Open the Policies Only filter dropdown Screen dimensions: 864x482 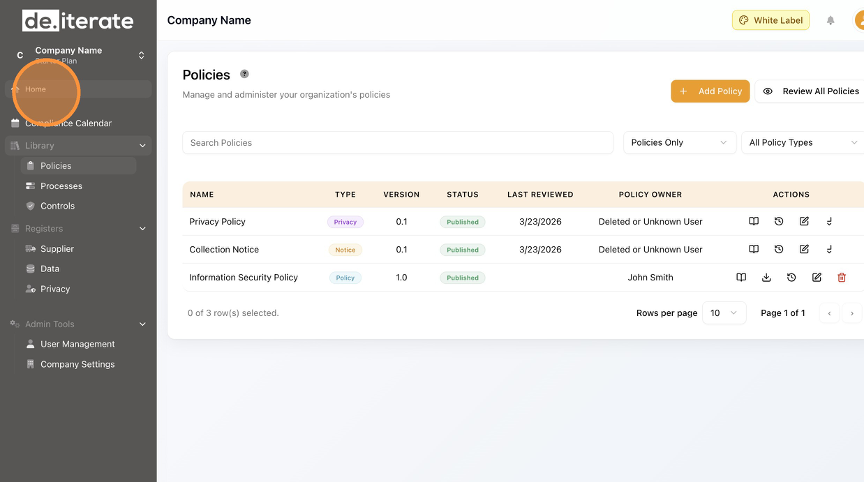click(679, 143)
